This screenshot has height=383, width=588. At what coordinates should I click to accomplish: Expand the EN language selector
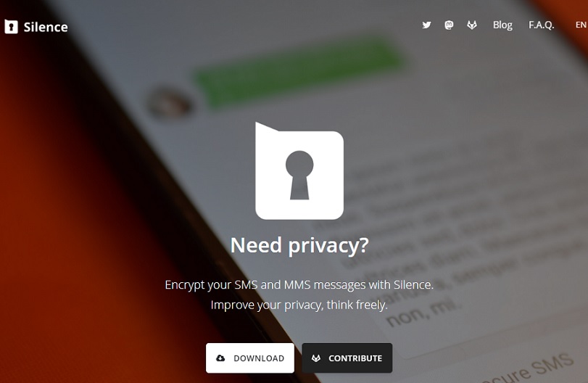point(581,25)
